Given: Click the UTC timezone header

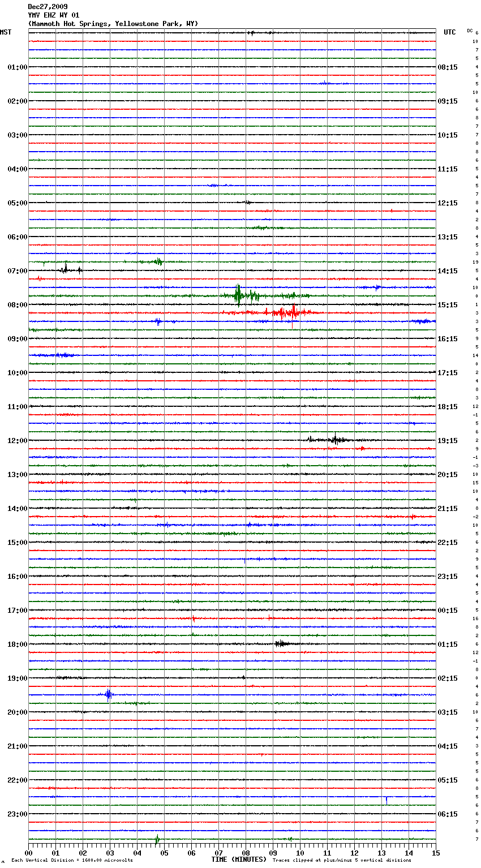Looking at the screenshot, I should point(449,32).
